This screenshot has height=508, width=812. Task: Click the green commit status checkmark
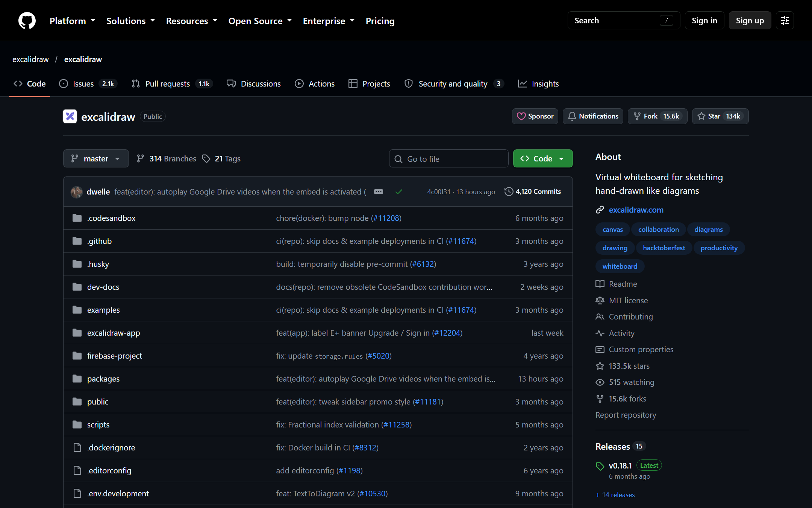(399, 192)
